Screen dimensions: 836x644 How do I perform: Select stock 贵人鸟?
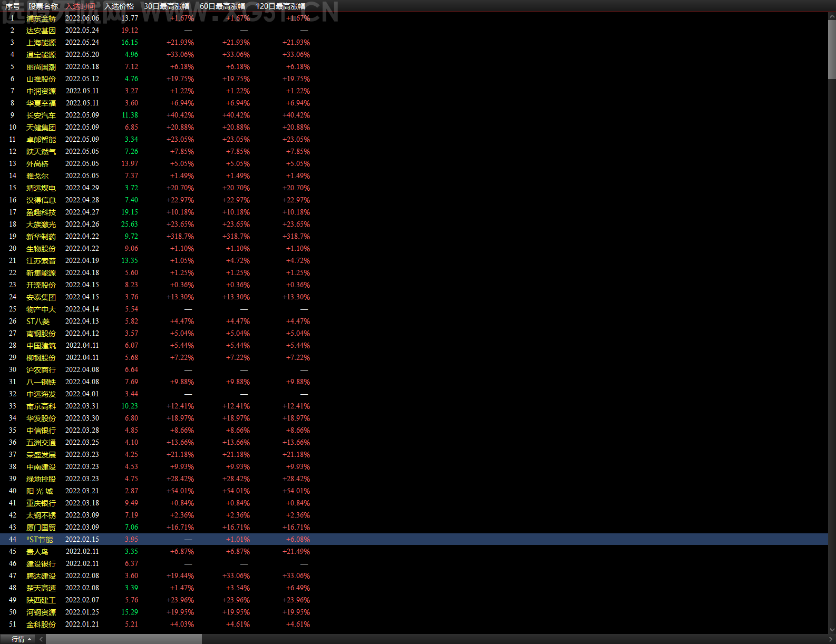tap(37, 552)
